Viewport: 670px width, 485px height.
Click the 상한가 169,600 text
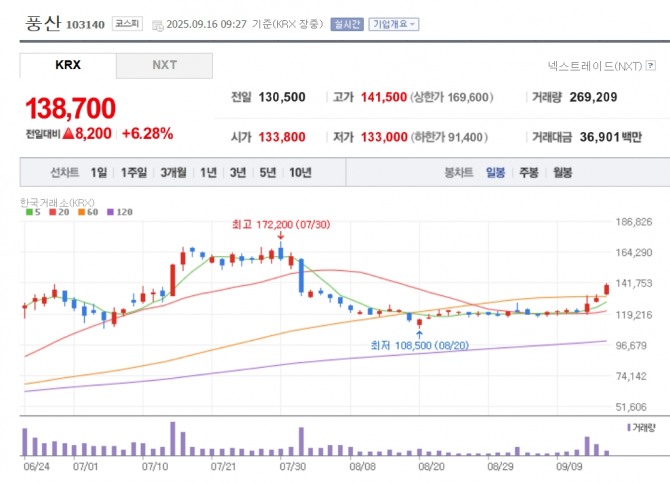point(452,97)
